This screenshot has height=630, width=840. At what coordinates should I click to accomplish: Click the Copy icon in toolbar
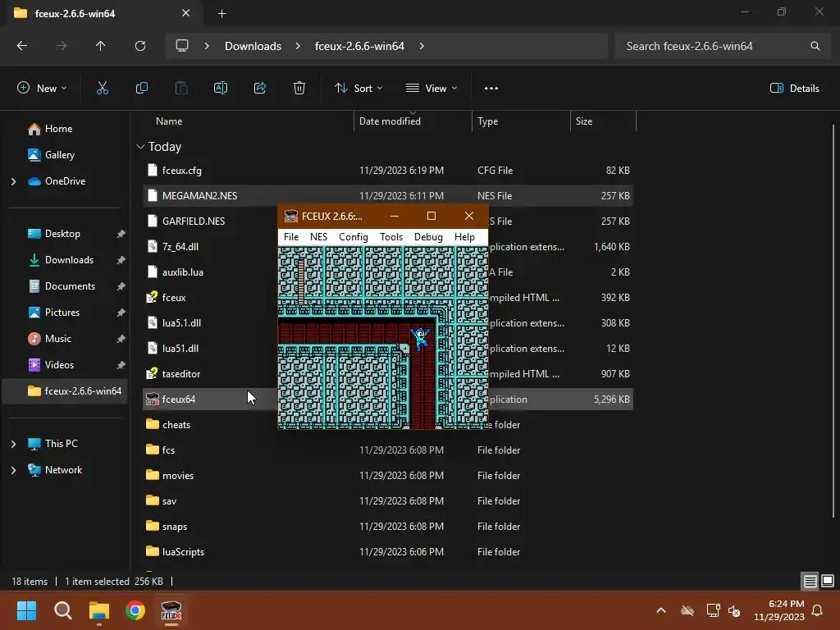pyautogui.click(x=142, y=89)
